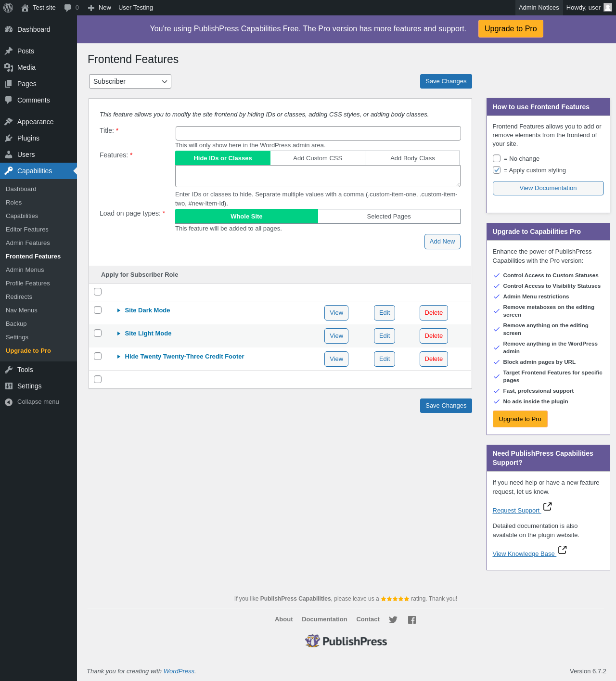Select Whole Site page type option
Viewport: 616px width, 681px height.
[246, 217]
